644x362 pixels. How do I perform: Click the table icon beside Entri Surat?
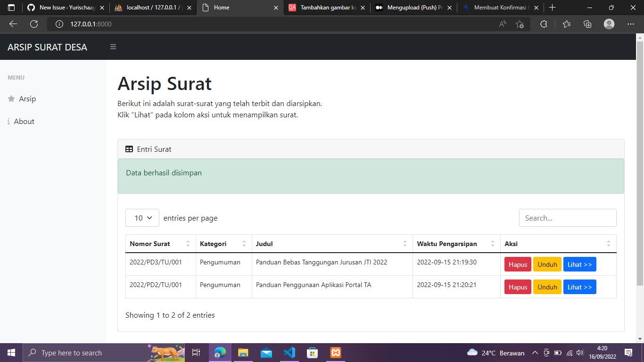click(128, 148)
